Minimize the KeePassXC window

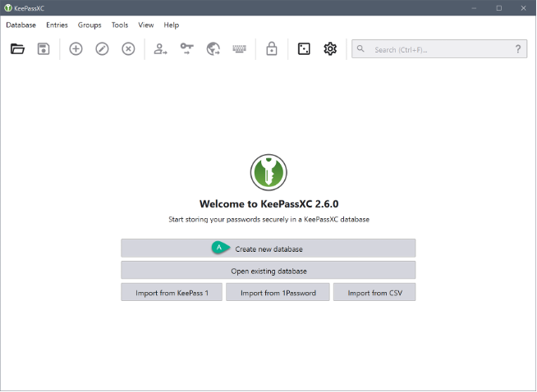(474, 8)
